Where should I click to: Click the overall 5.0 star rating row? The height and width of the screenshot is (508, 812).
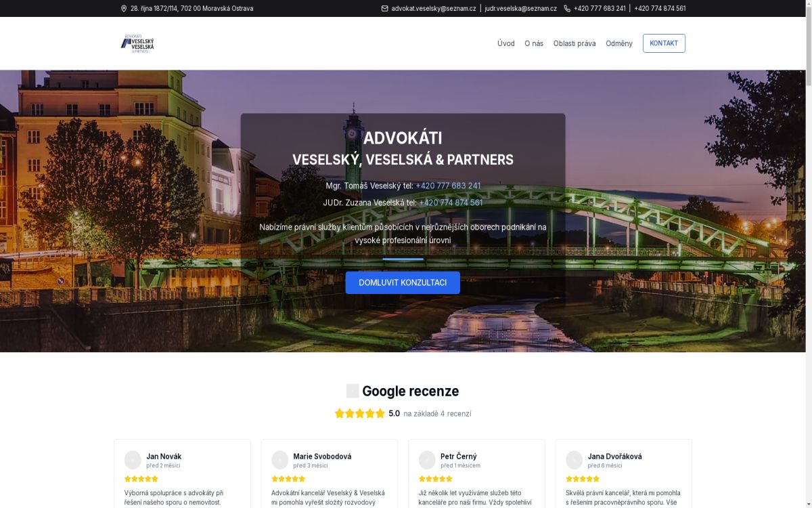[359, 412]
